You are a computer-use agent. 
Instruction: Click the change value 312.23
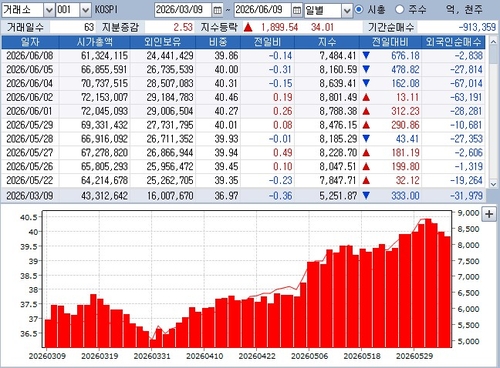tap(405, 111)
